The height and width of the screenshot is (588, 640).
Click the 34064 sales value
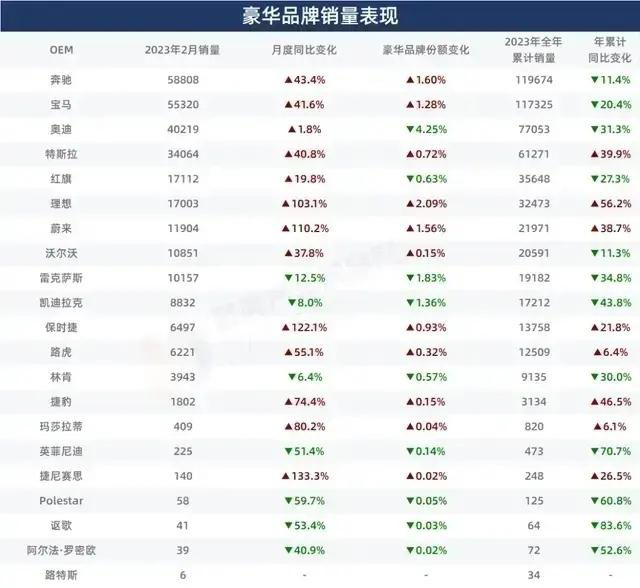[x=183, y=154]
